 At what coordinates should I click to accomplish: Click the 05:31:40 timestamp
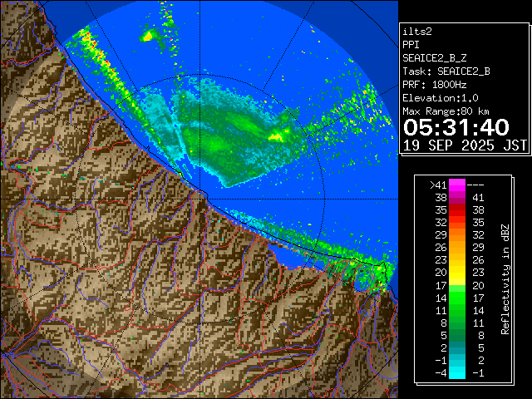pos(456,128)
